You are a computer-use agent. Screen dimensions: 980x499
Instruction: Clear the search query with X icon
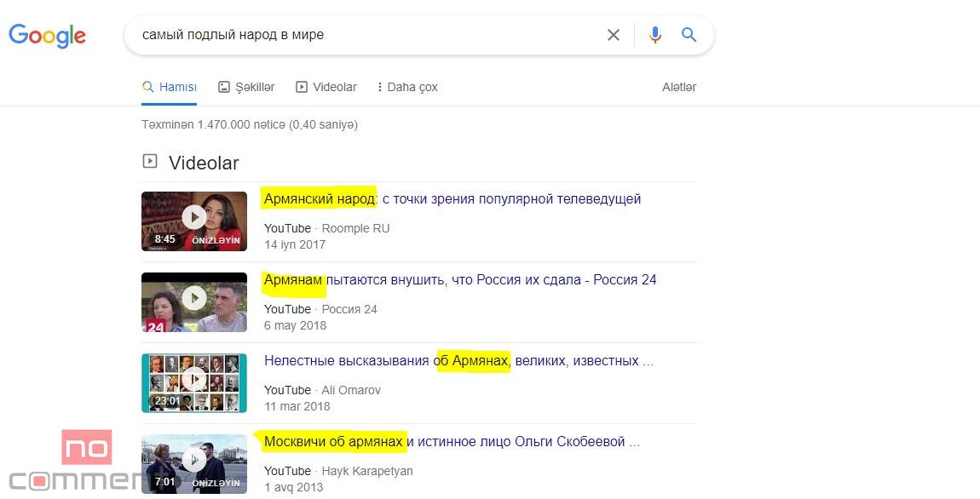(x=613, y=35)
